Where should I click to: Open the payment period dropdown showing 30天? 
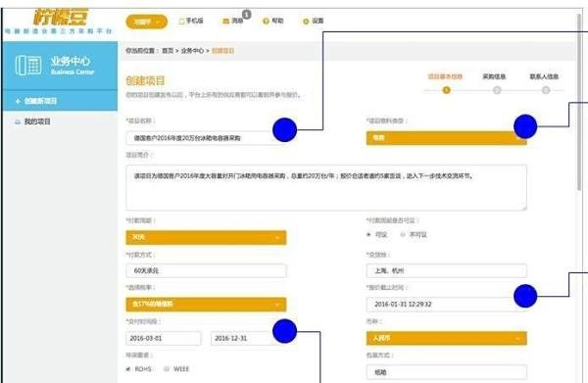pyautogui.click(x=206, y=238)
